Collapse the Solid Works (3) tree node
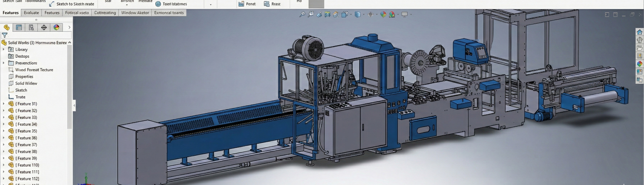This screenshot has height=185, width=644. pos(70,43)
